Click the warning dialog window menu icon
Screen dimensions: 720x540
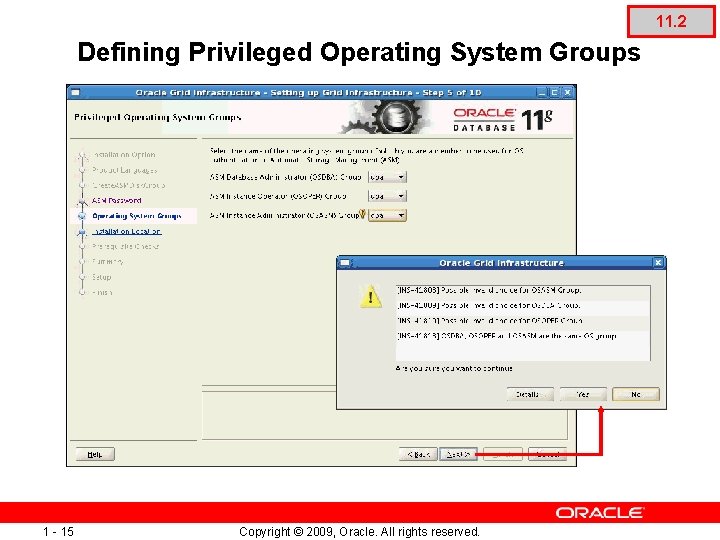pos(345,263)
